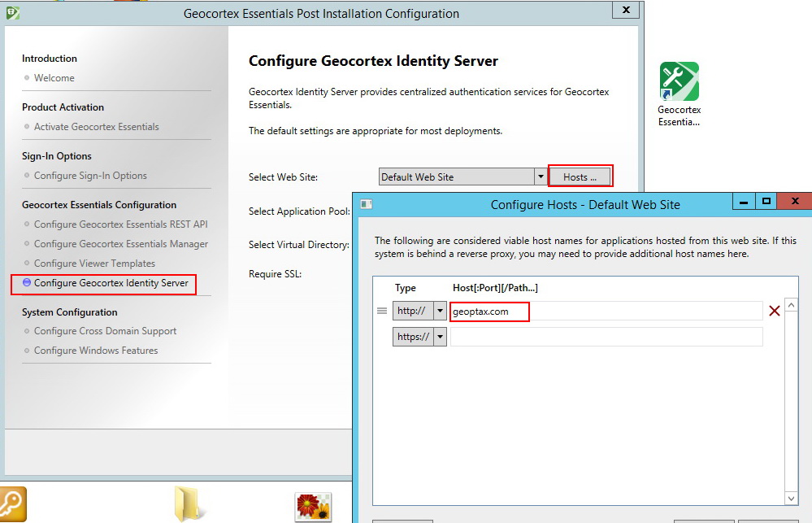Maximize the Configure Hosts window
The height and width of the screenshot is (523, 812).
tap(766, 202)
